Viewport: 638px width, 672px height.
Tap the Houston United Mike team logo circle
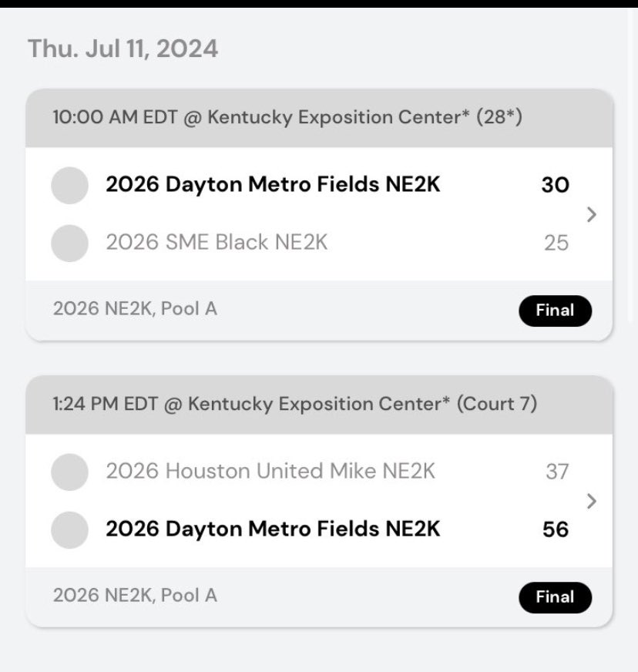(x=69, y=472)
